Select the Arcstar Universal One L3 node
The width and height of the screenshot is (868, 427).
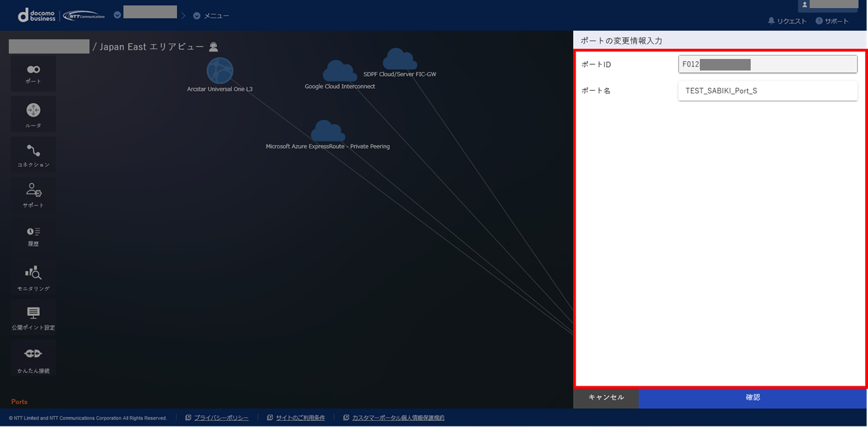point(220,71)
